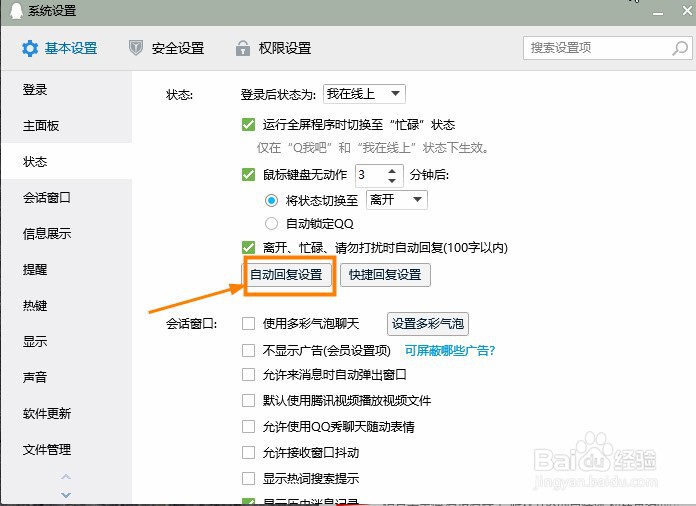Open 自动回复设置 button
This screenshot has height=506, width=696.
[286, 275]
